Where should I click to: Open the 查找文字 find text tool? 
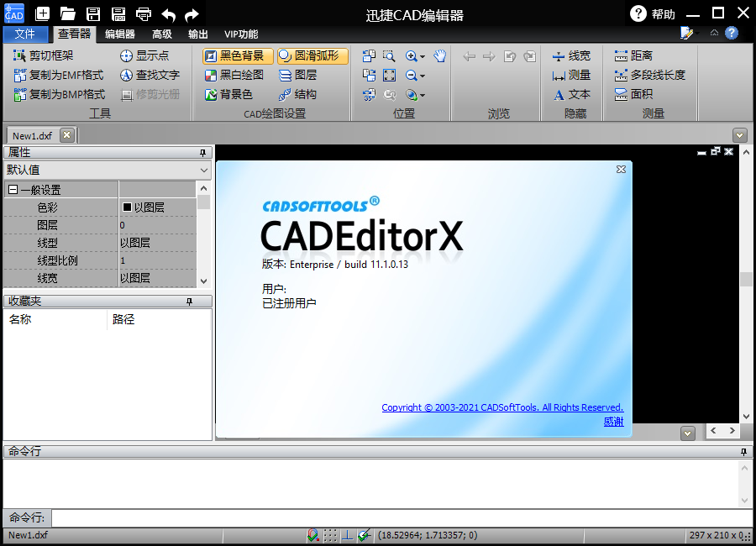(x=150, y=76)
